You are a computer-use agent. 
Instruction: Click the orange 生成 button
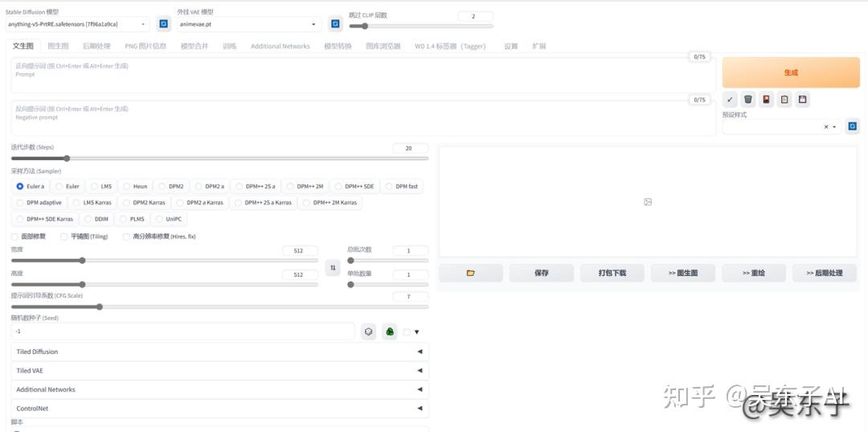pyautogui.click(x=791, y=72)
